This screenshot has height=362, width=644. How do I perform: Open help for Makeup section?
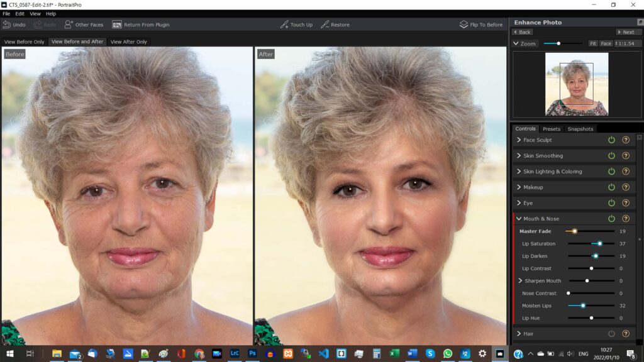[x=626, y=187]
